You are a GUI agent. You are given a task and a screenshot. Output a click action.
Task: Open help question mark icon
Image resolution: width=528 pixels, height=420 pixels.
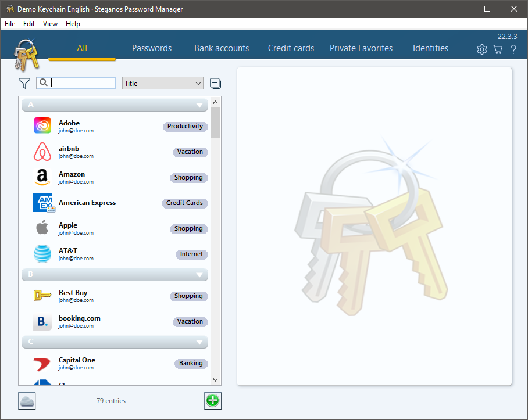click(513, 49)
